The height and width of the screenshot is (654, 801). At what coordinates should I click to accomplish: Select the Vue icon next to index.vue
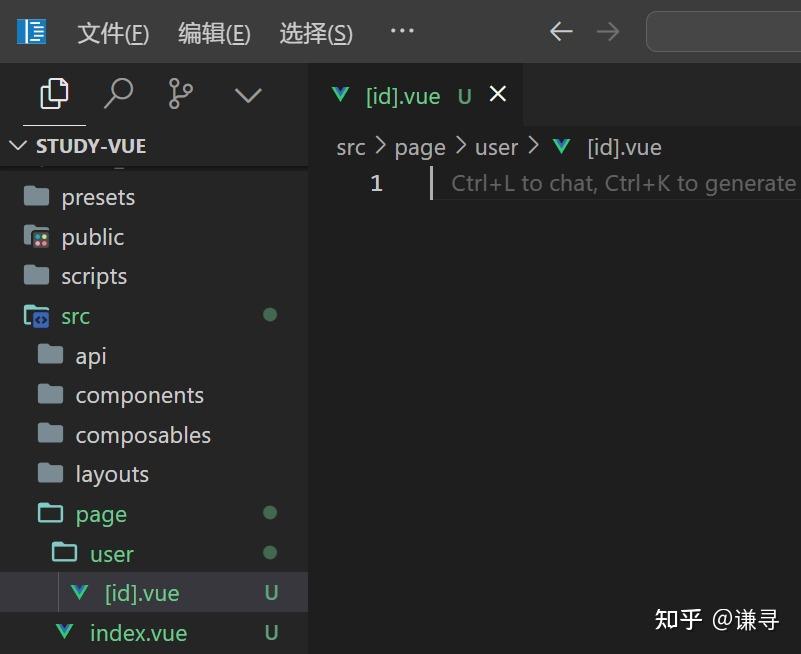(x=64, y=632)
